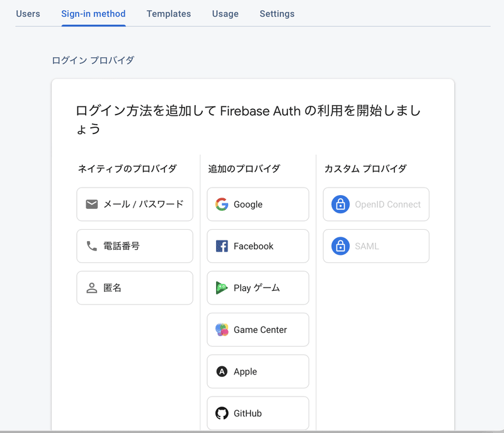This screenshot has height=433, width=504.
Task: Add the Game Center provider
Action: point(258,330)
